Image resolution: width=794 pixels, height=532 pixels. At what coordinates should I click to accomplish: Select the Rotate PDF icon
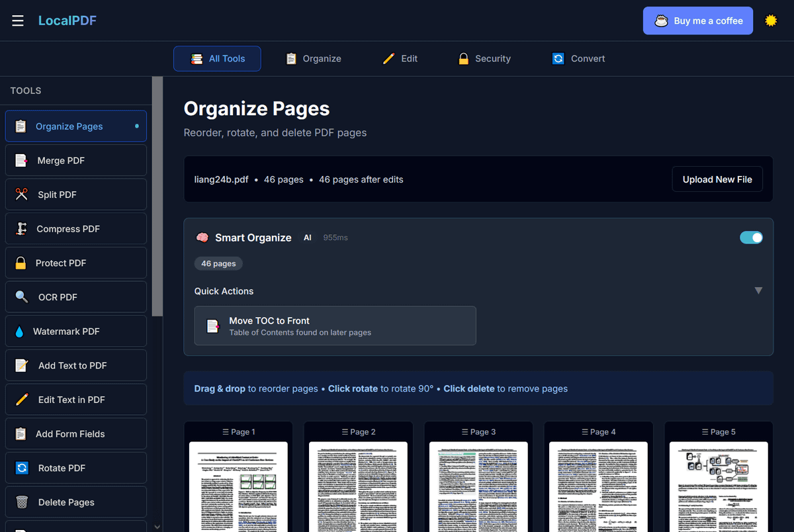coord(22,468)
